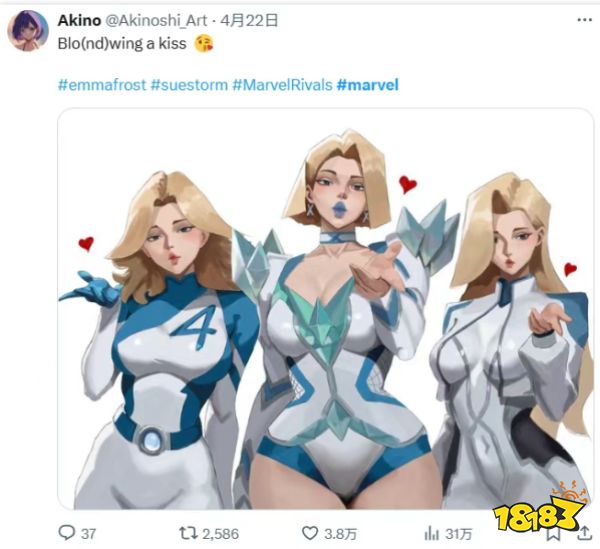Open Akino's profile avatar
This screenshot has height=549, width=600.
click(x=28, y=31)
